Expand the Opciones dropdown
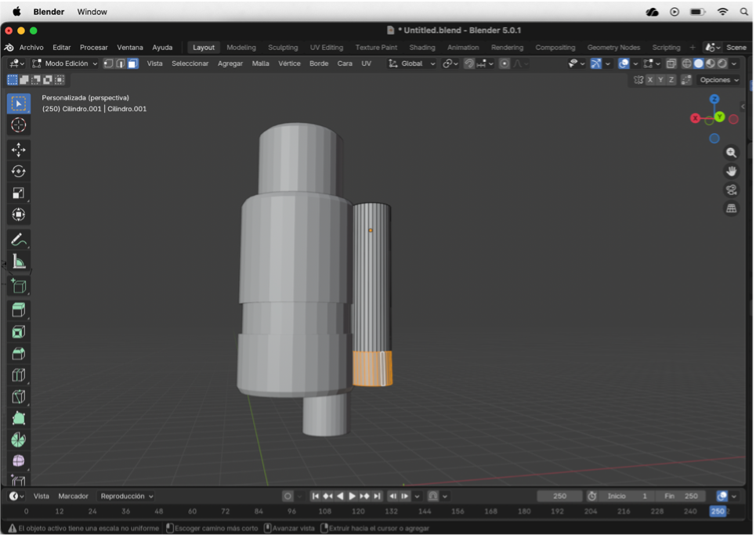The width and height of the screenshot is (756, 538). tap(718, 80)
